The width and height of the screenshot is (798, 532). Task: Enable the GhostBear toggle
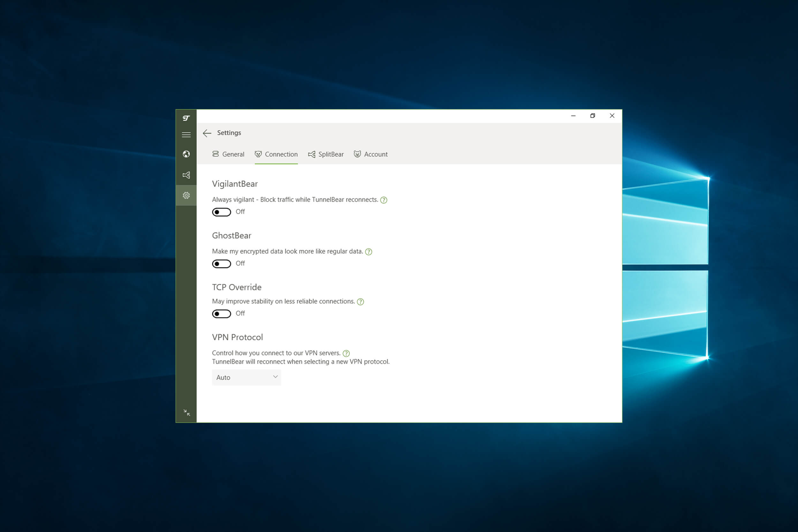222,264
